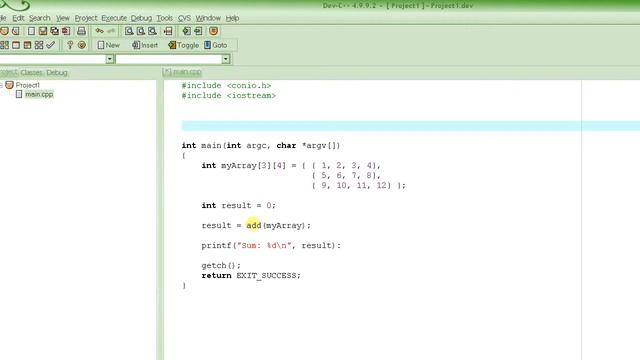Collapse the Project1 tree node
Screen dimensions: 640x360
(1, 85)
